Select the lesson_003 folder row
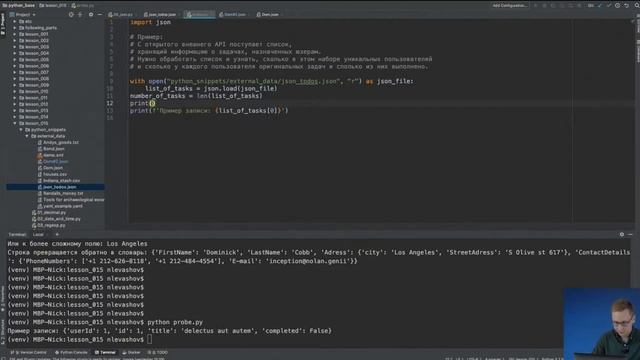Viewport: 640px width, 360px height. (55, 47)
